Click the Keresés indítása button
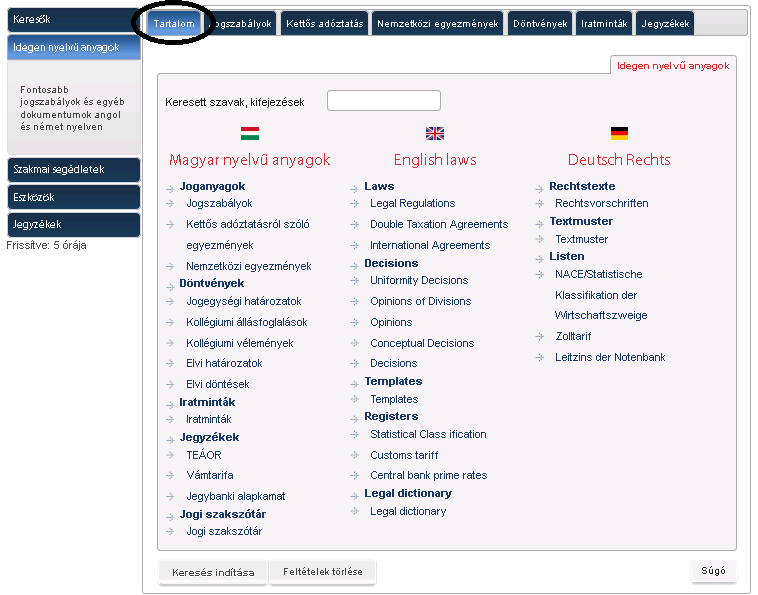 213,572
